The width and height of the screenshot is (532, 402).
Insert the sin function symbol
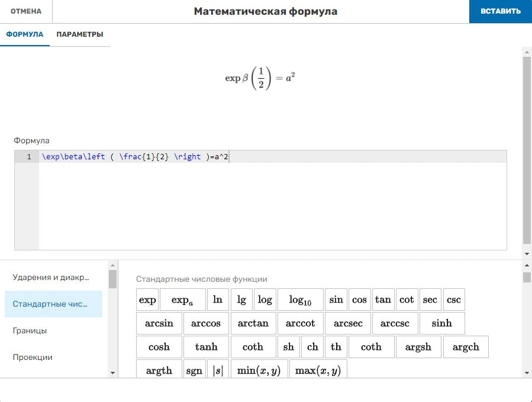[336, 300]
